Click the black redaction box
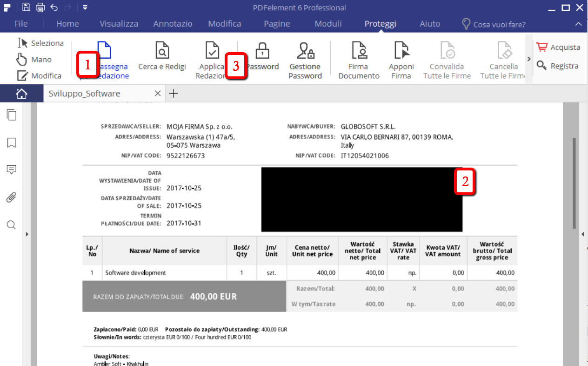Viewport: 588px width, 366px height. pos(362,199)
